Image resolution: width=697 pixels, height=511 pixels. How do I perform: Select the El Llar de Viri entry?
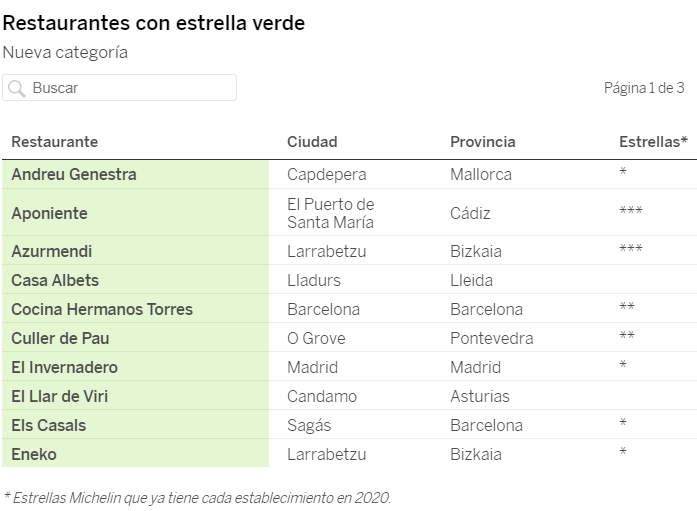point(60,396)
